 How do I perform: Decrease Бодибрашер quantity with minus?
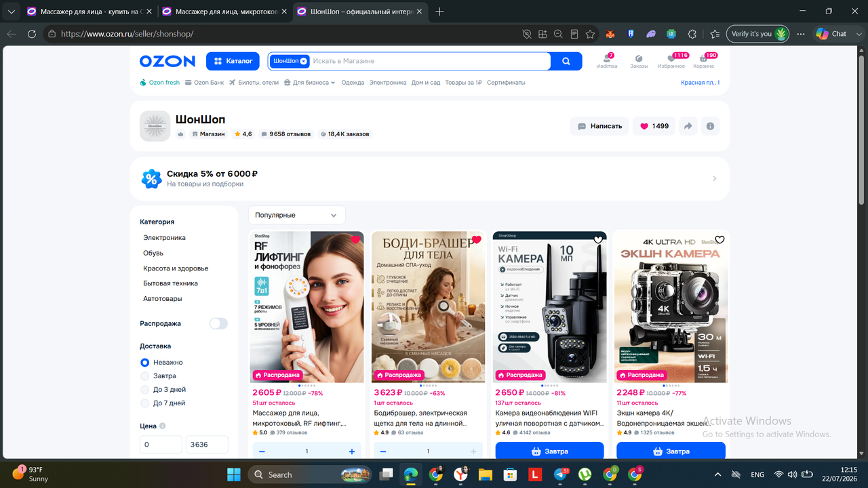[383, 451]
